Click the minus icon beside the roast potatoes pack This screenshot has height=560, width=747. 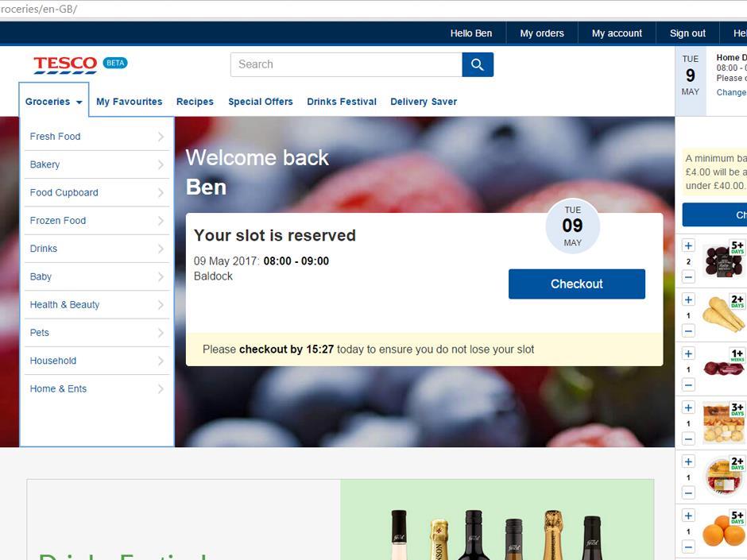point(688,440)
